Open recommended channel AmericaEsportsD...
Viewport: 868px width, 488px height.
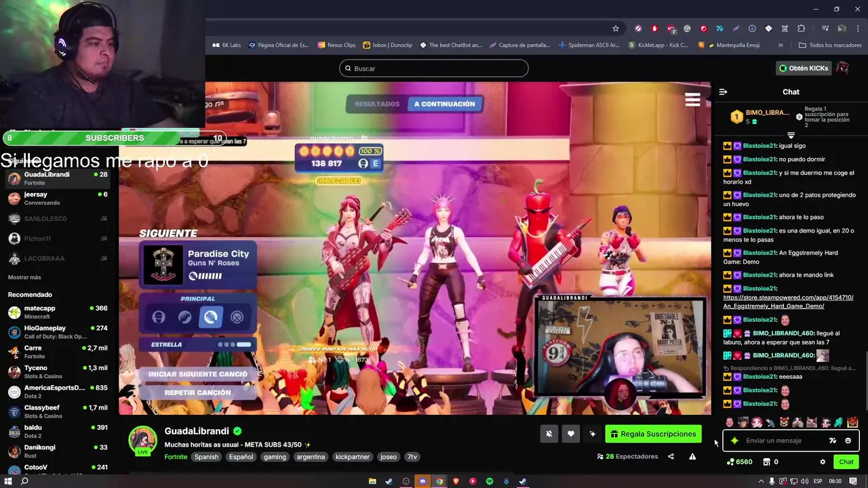pyautogui.click(x=59, y=392)
